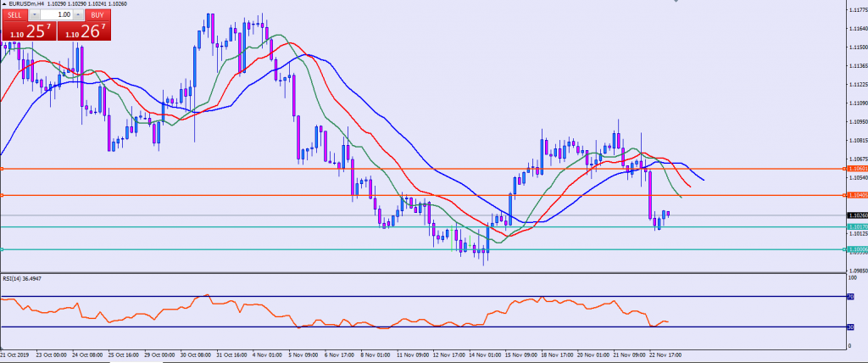The height and width of the screenshot is (363, 868).
Task: Click the red BUY button
Action: 97,15
